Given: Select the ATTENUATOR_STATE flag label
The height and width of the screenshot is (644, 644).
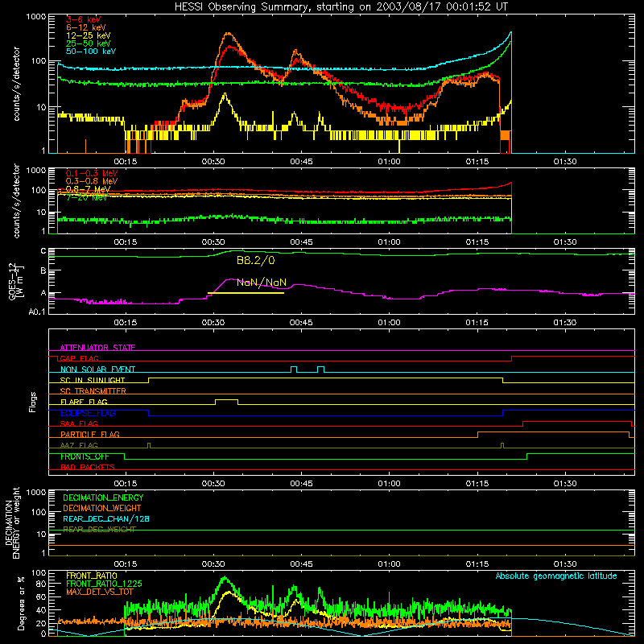Looking at the screenshot, I should [97, 348].
